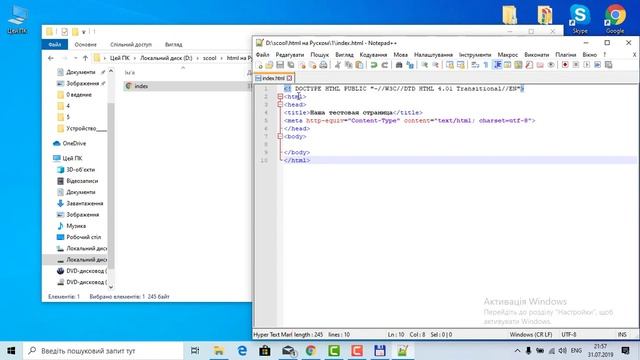The height and width of the screenshot is (360, 640).
Task: Click the Save All toolbar icon
Action: click(x=291, y=65)
